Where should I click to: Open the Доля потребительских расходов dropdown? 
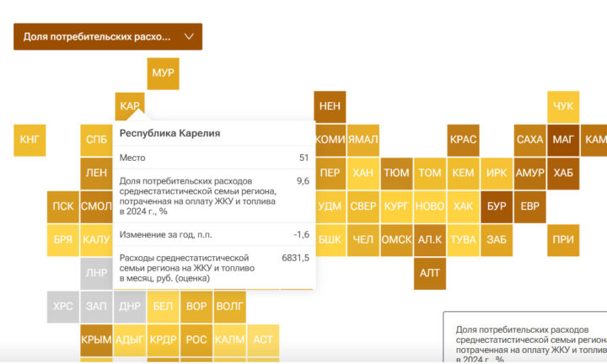108,37
